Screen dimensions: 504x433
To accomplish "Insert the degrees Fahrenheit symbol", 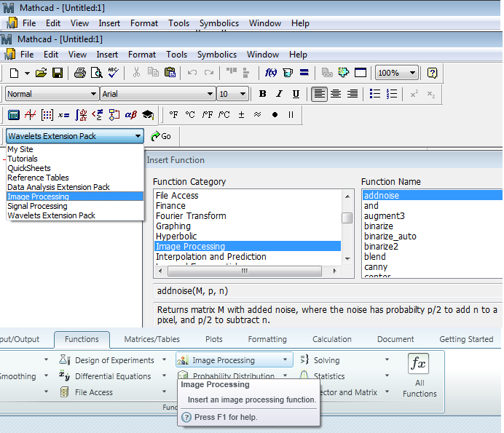I will (x=173, y=115).
